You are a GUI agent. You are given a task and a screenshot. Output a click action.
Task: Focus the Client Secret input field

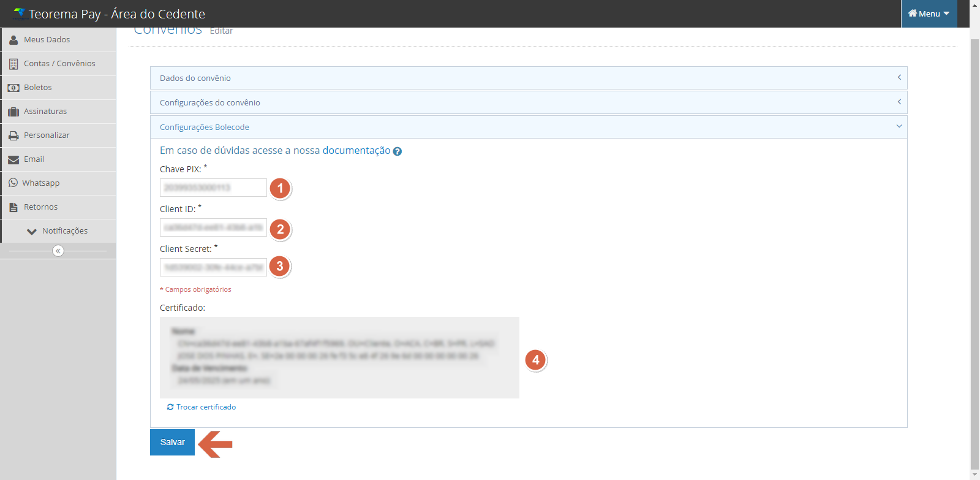click(x=213, y=267)
